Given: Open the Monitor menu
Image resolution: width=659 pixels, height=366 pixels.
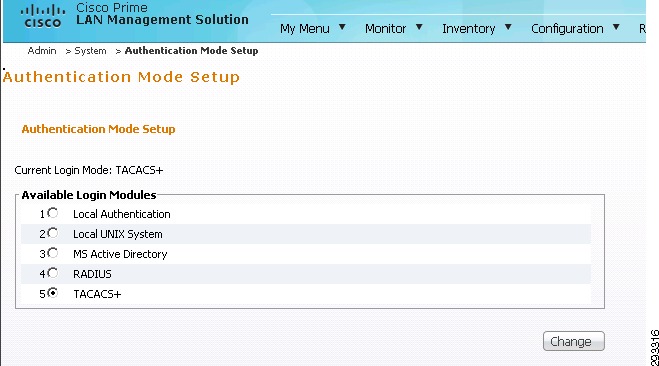Looking at the screenshot, I should tap(385, 29).
